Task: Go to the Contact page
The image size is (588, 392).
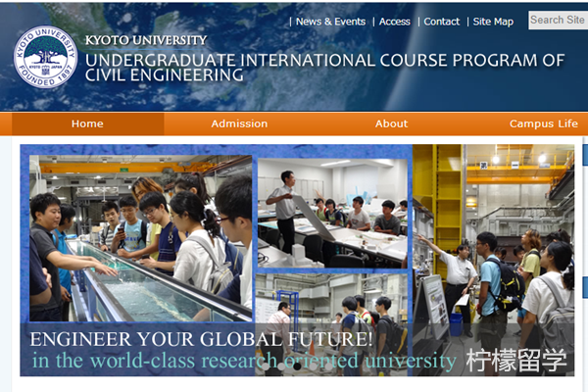Action: point(441,22)
